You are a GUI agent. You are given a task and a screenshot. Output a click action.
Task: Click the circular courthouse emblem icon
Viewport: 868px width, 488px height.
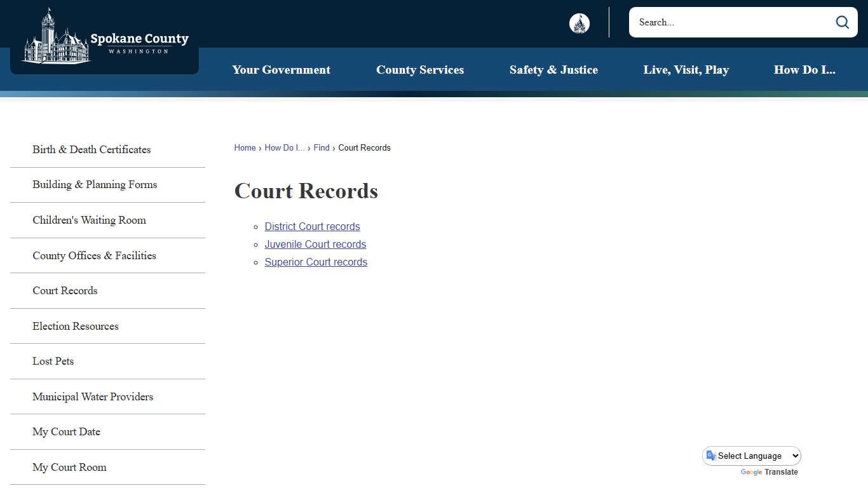point(579,22)
